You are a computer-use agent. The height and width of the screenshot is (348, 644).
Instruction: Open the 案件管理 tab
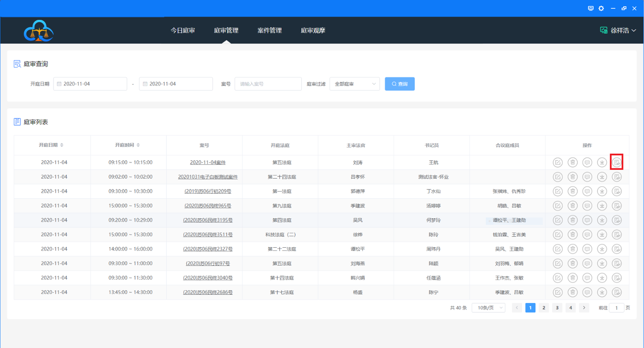tap(269, 30)
